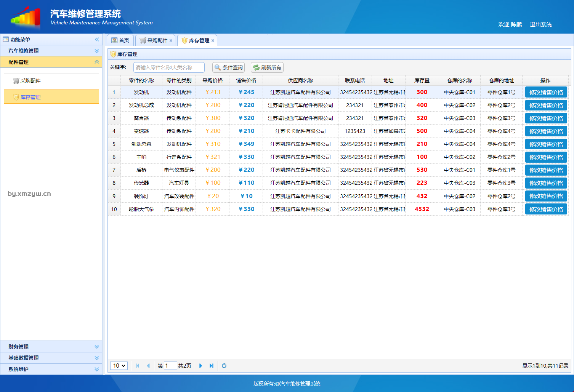Click the 销售价格 column header
574x392 pixels.
[x=246, y=80]
